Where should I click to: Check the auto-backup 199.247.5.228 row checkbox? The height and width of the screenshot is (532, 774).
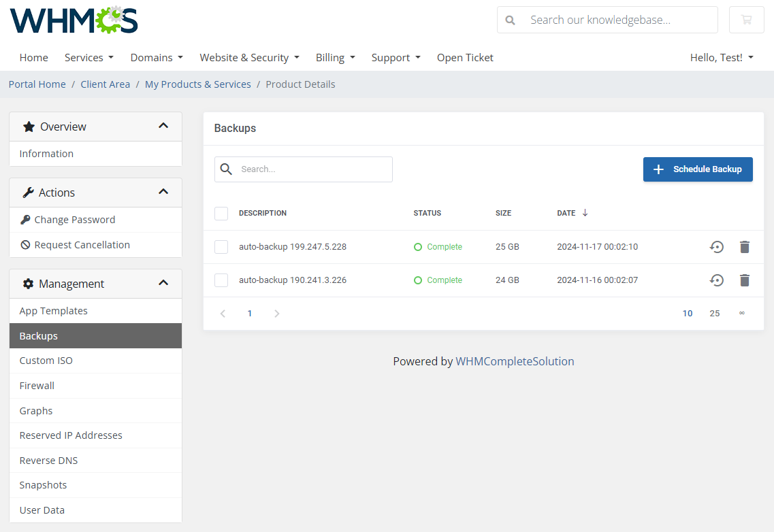coord(221,247)
